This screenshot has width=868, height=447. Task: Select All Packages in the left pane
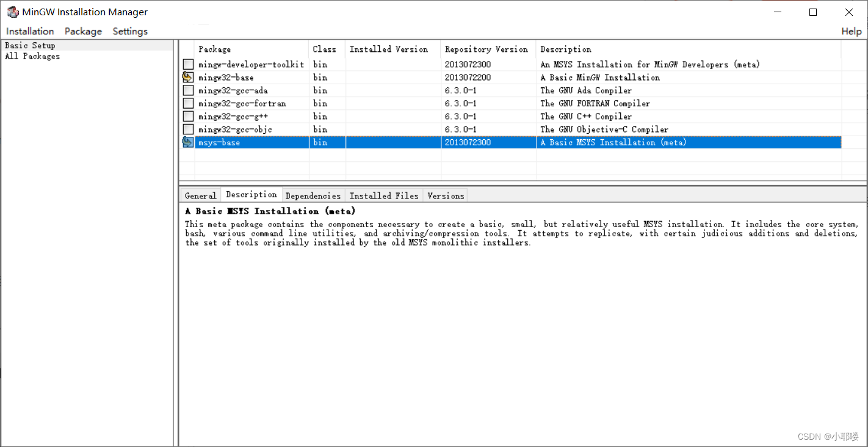coord(32,56)
